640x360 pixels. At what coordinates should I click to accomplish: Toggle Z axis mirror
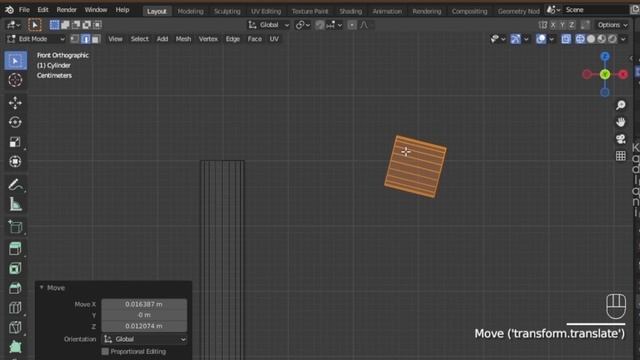[571, 25]
